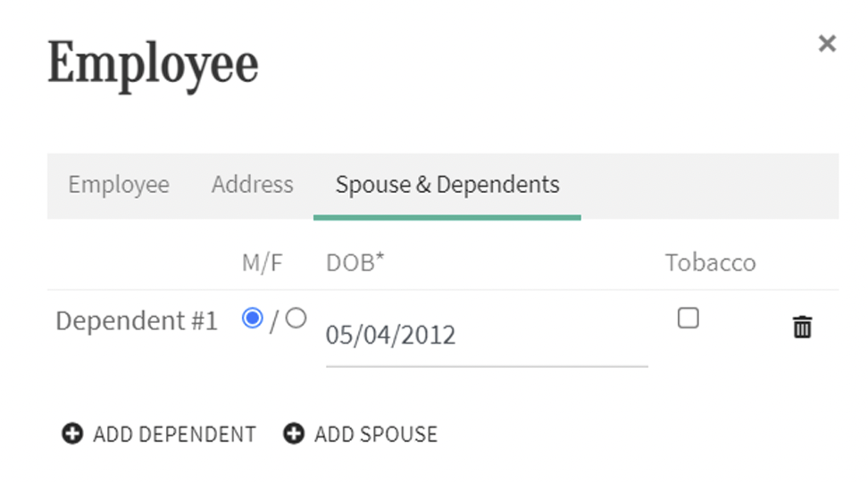This screenshot has height=482, width=868.
Task: Click the large Employee dialog heading
Action: point(153,65)
